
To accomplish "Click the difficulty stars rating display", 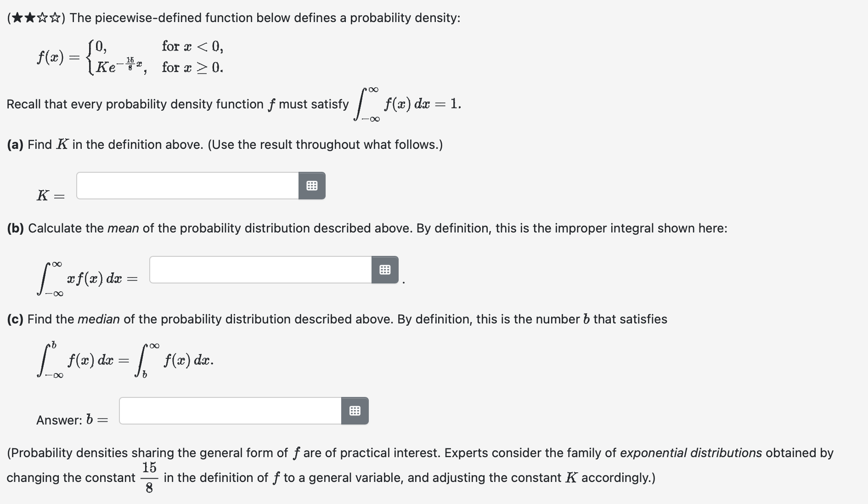I will [32, 17].
